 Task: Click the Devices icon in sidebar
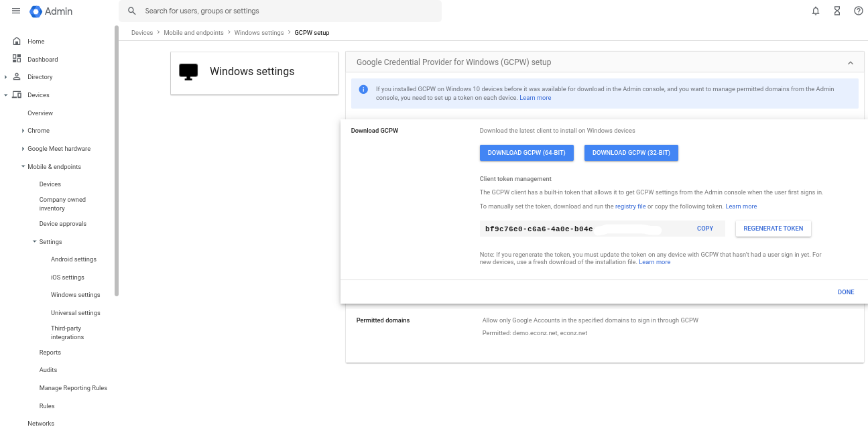click(x=17, y=95)
